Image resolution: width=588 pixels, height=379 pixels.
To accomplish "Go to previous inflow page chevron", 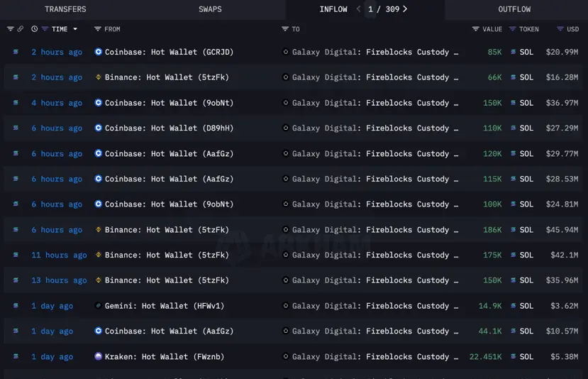I will click(x=358, y=9).
